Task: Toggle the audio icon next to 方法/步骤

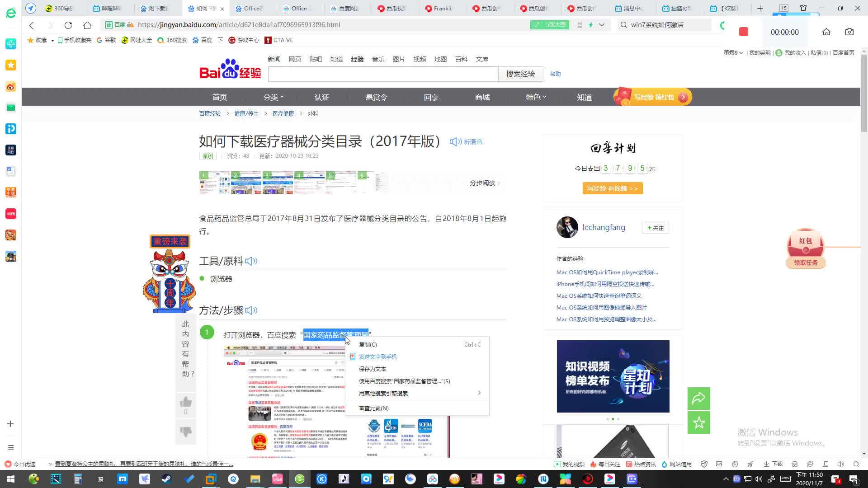Action: [x=250, y=310]
